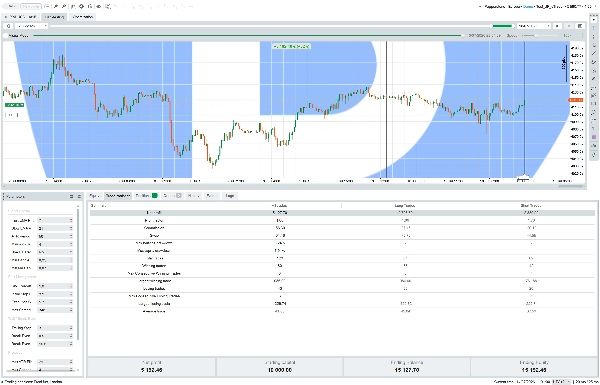
Task: Open the timeframe dropdown beside settings gear
Action: click(31, 26)
